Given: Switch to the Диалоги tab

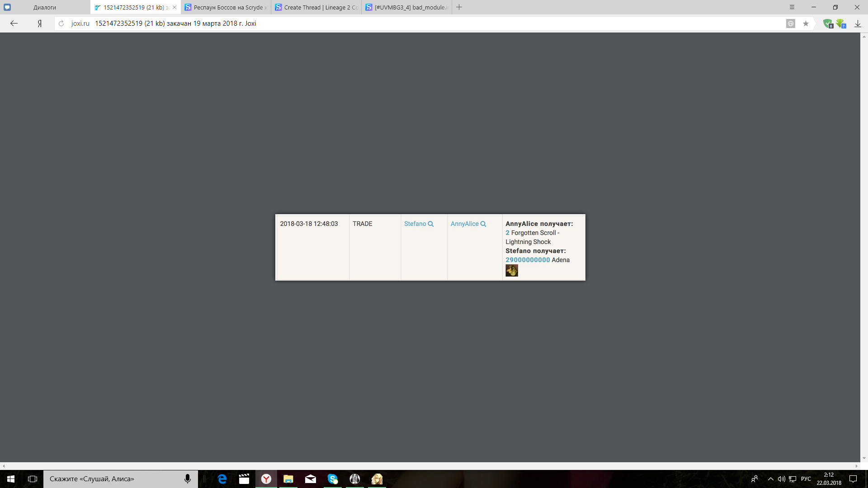Looking at the screenshot, I should pos(45,7).
